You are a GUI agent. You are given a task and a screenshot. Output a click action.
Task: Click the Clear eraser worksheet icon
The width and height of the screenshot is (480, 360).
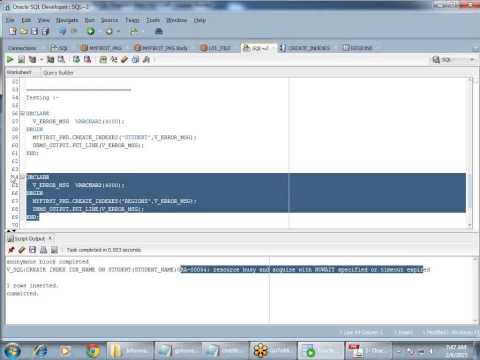[x=125, y=60]
